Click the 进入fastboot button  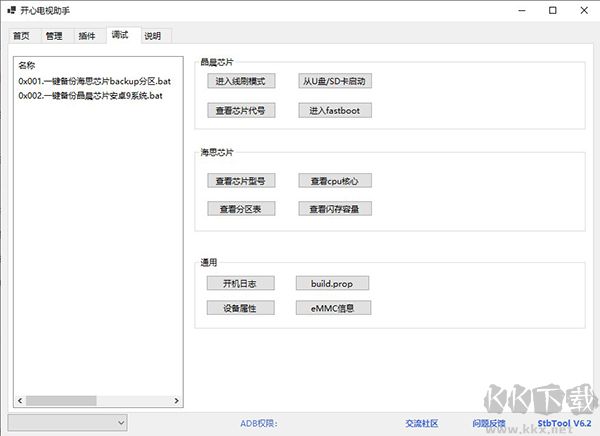[335, 111]
